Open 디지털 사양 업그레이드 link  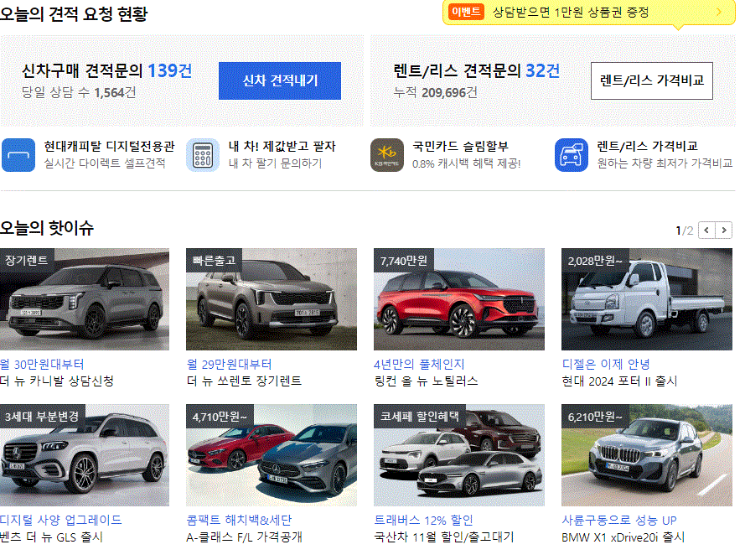point(61,521)
